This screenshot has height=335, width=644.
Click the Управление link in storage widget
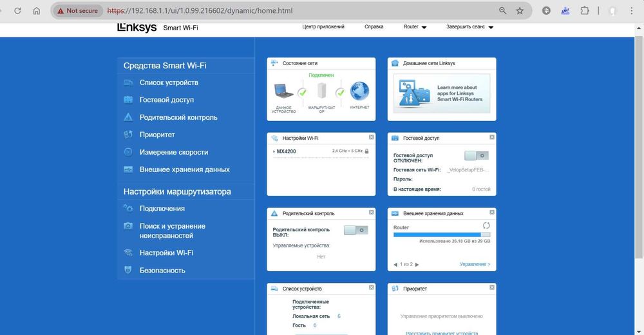point(475,264)
